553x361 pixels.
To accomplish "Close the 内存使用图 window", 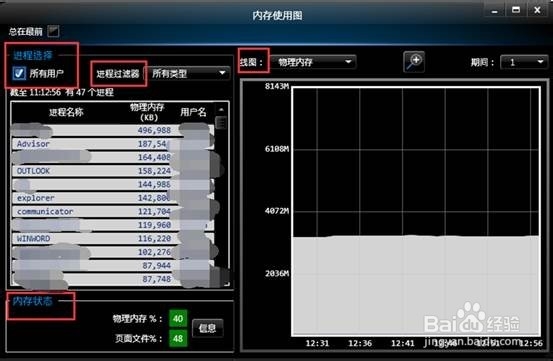I will point(537,10).
